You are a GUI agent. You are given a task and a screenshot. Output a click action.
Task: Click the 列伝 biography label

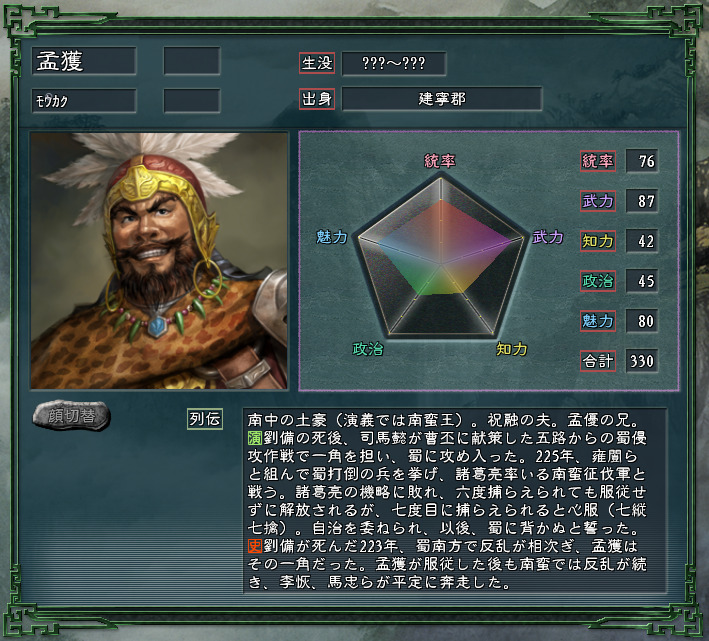[x=205, y=419]
